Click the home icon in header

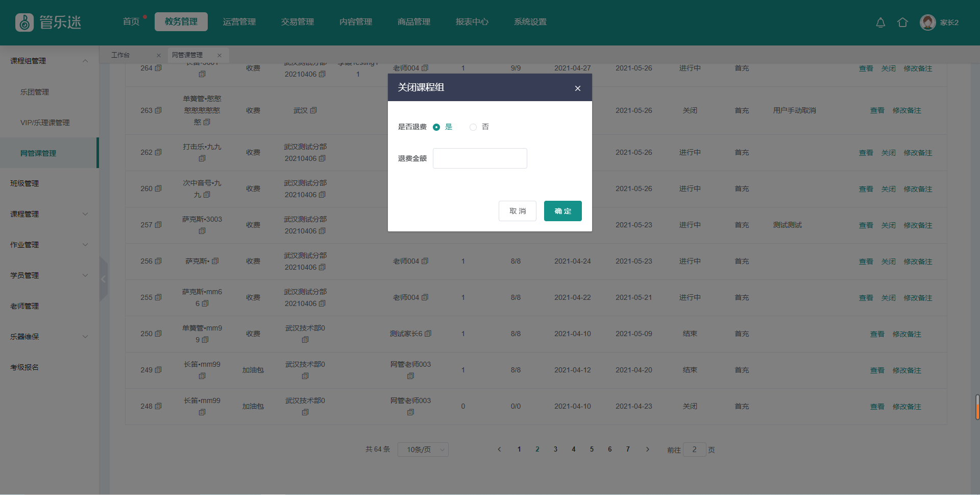pyautogui.click(x=902, y=22)
